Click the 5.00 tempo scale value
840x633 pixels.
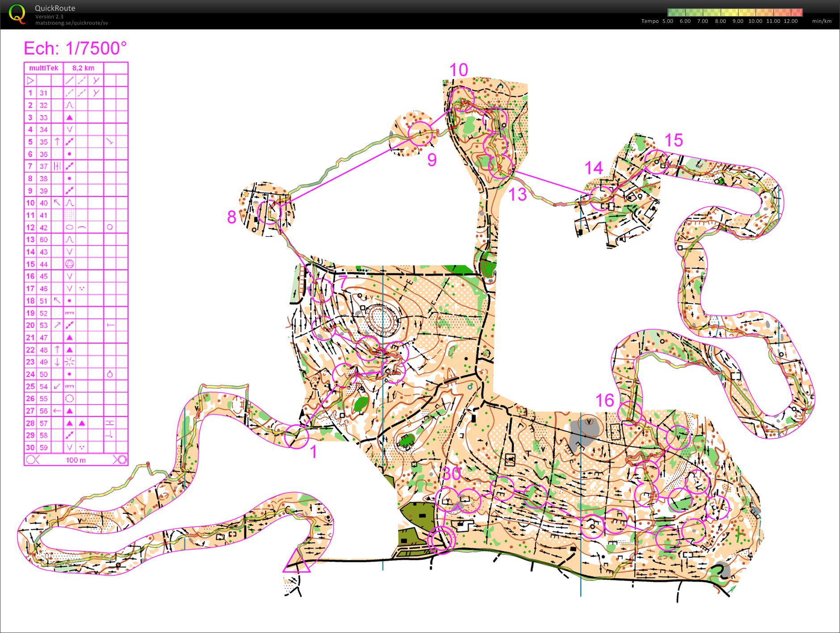click(667, 21)
